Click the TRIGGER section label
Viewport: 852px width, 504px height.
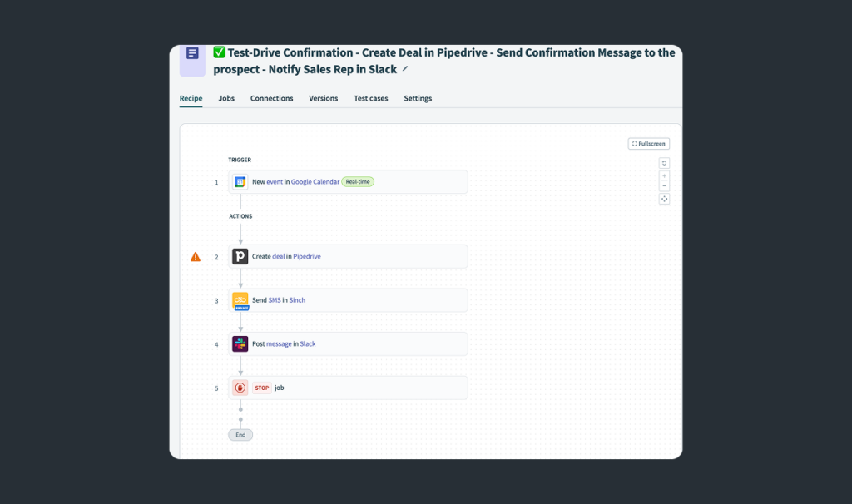pos(240,160)
